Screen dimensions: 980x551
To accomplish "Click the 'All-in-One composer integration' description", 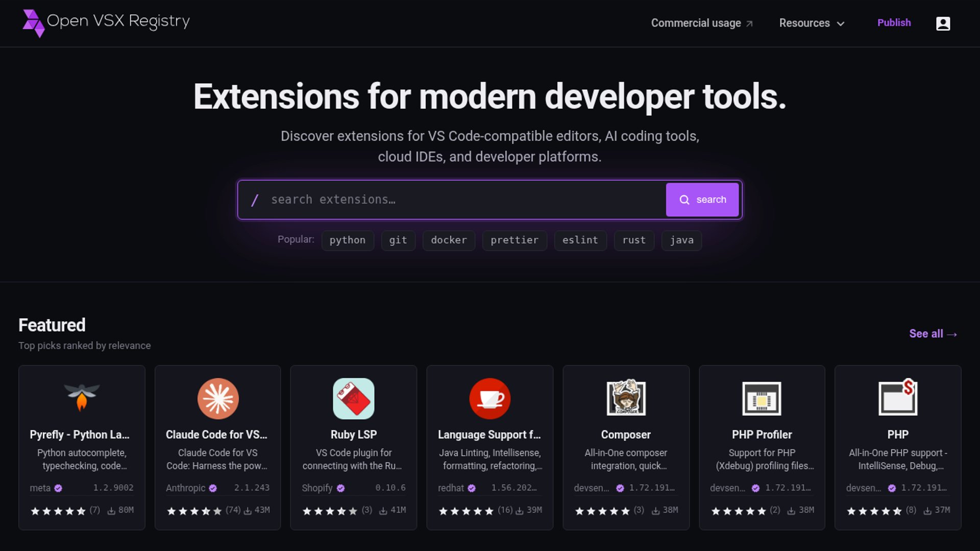I will 626,459.
